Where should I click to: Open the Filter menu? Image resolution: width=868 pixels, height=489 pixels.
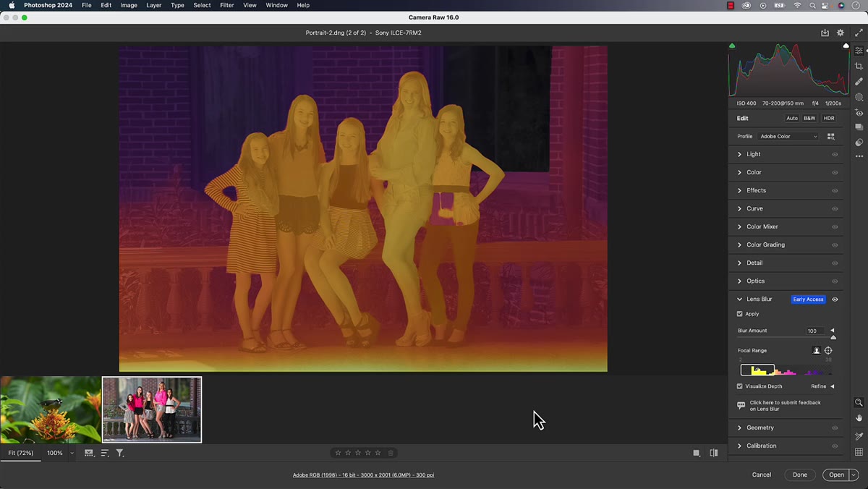pyautogui.click(x=226, y=5)
